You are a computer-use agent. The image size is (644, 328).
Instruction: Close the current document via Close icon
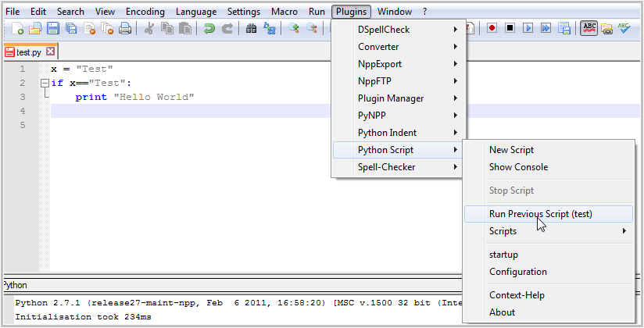90,28
